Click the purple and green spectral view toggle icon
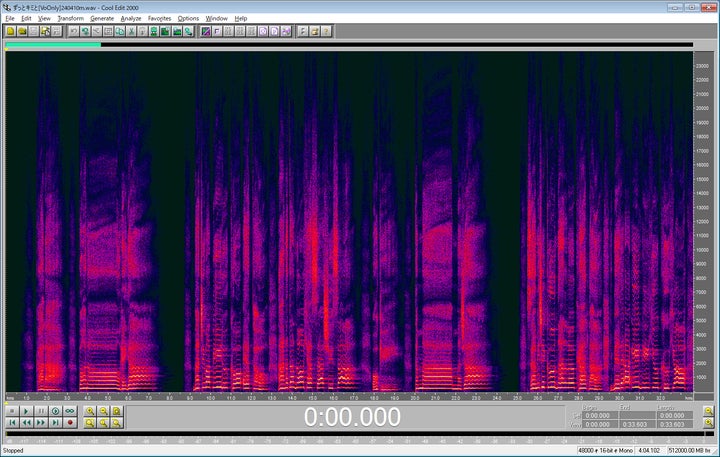The width and height of the screenshot is (720, 457). point(206,31)
